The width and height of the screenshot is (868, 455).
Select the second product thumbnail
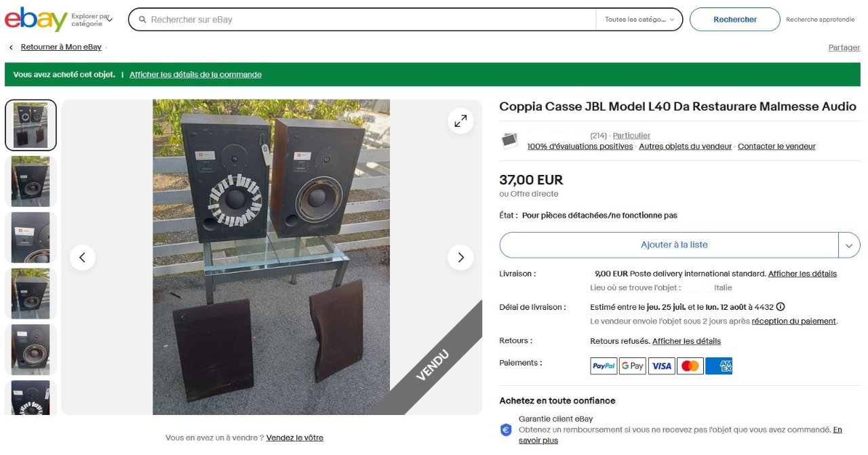[31, 181]
